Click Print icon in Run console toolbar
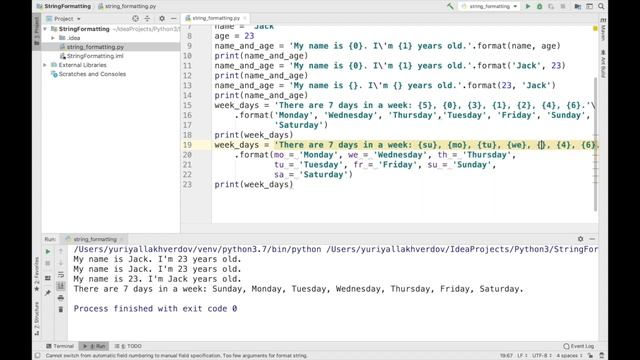Image resolution: width=640 pixels, height=360 pixels. click(x=61, y=298)
